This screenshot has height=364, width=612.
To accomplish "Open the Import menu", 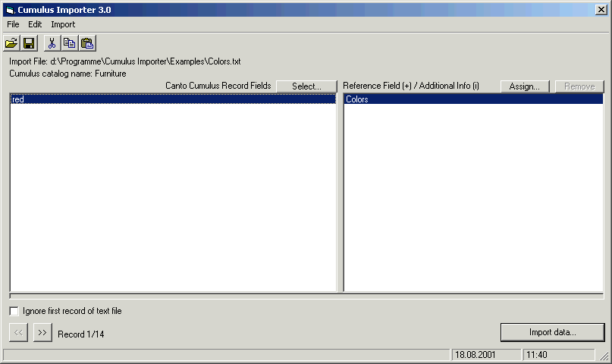I will [63, 24].
